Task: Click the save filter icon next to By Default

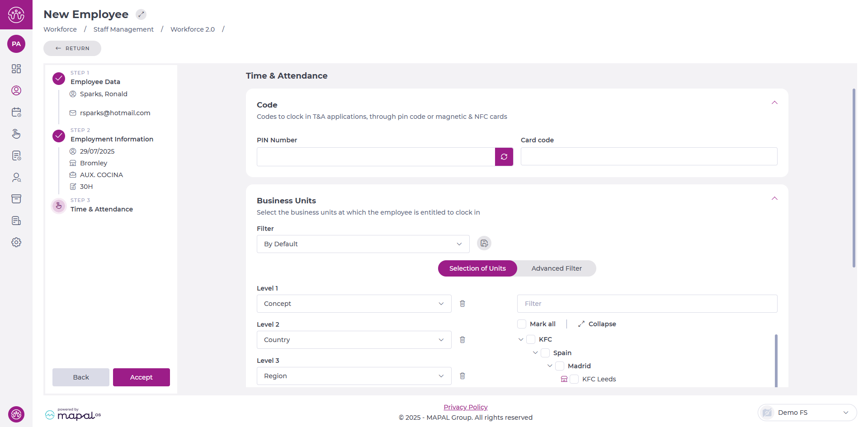Action: tap(484, 244)
